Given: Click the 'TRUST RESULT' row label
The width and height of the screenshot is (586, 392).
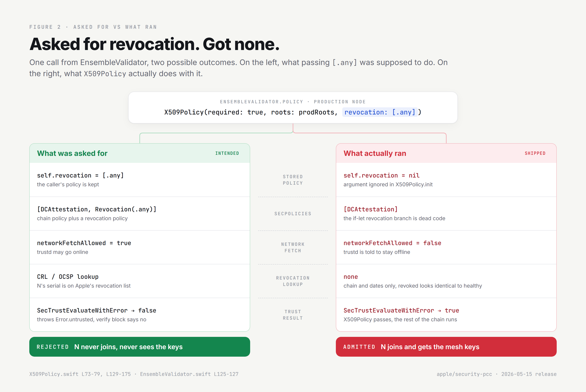Looking at the screenshot, I should point(293,315).
